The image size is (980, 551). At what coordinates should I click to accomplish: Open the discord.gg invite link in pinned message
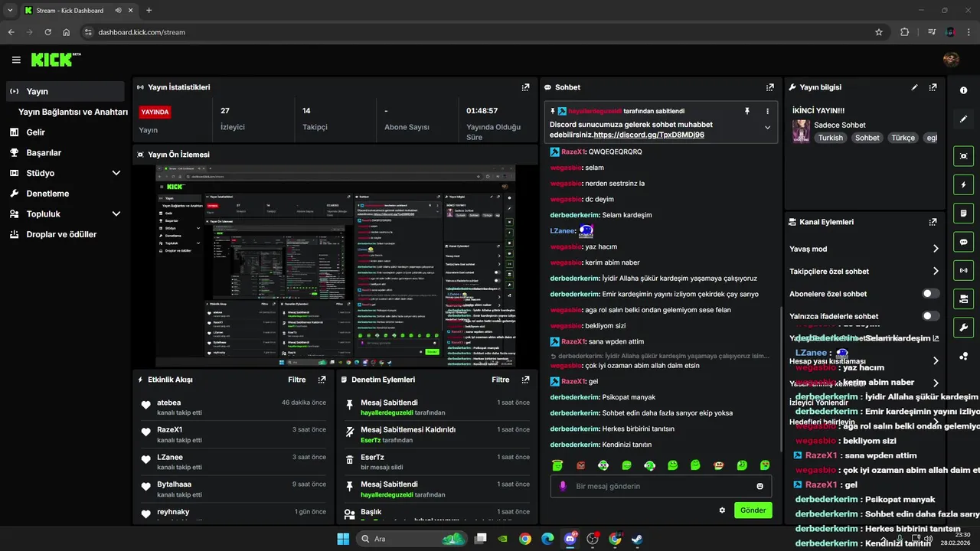click(x=648, y=135)
